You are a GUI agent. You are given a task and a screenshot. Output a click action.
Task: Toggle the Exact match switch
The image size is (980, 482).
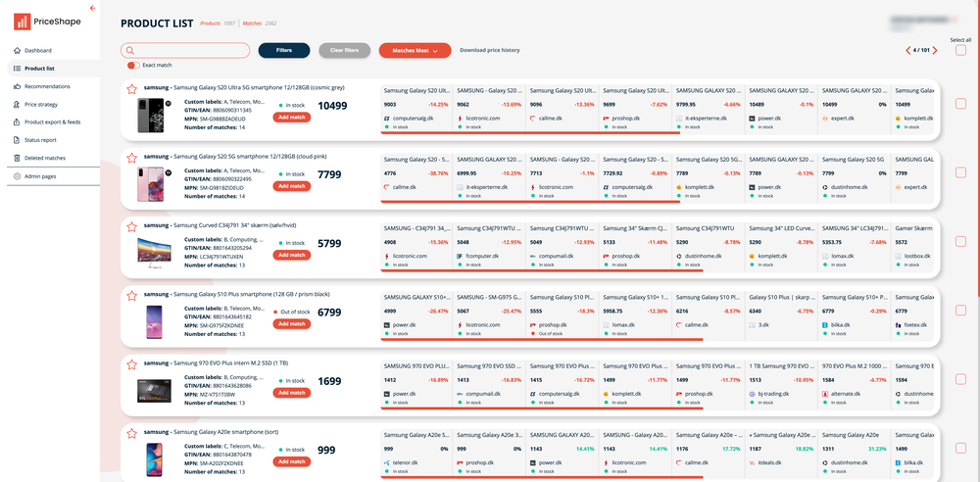132,65
